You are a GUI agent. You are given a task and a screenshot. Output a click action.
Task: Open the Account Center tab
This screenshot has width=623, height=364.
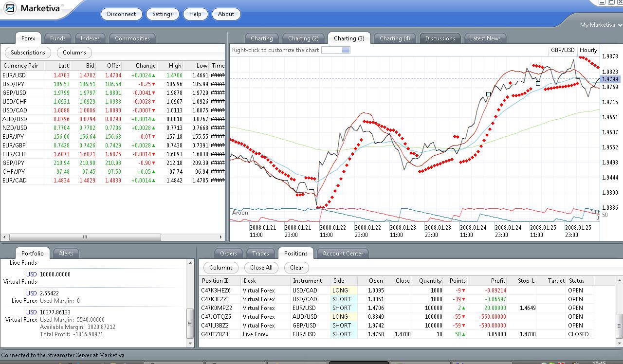[x=343, y=254]
